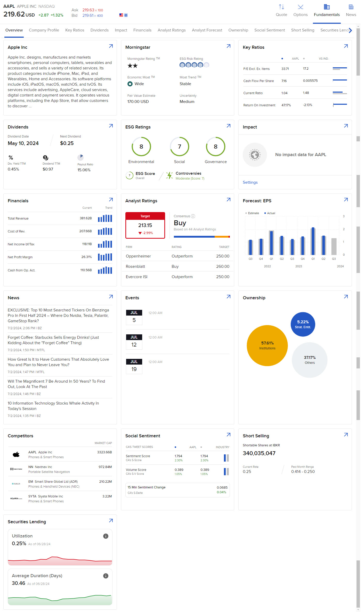Select the EM Smart Share Global row
The height and width of the screenshot is (612, 364).
click(60, 484)
